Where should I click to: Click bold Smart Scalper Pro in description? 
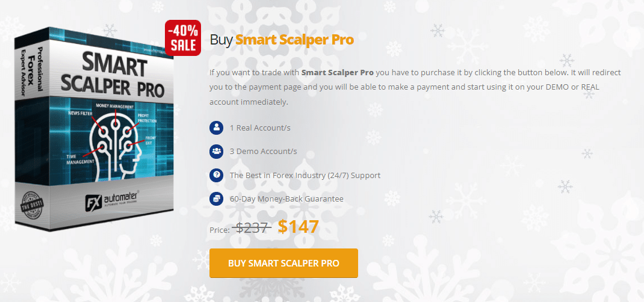(x=338, y=73)
